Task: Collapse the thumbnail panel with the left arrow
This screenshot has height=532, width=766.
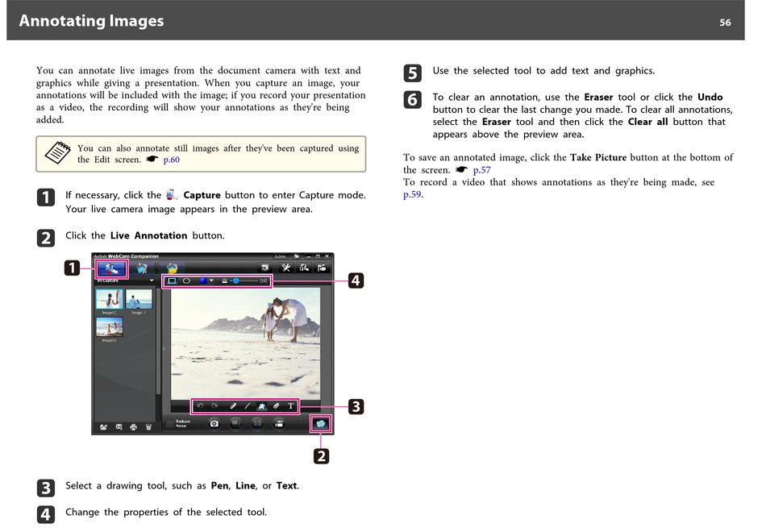Action: [164, 349]
